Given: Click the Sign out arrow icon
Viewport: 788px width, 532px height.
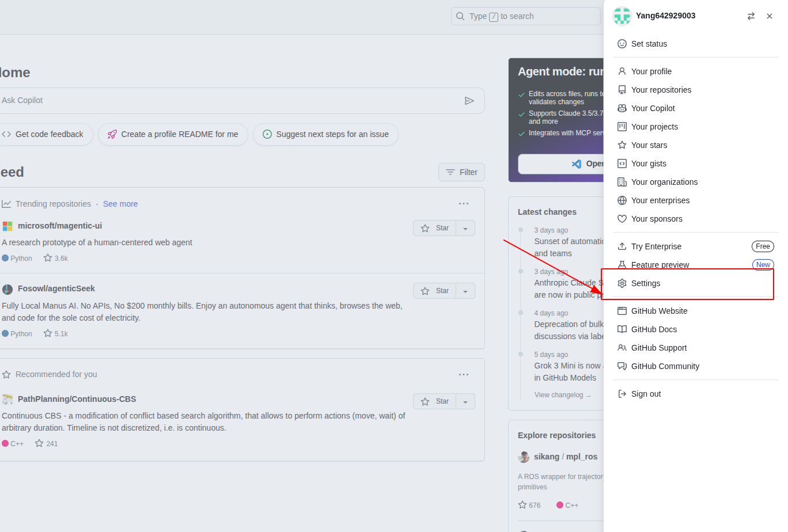Looking at the screenshot, I should coord(622,394).
